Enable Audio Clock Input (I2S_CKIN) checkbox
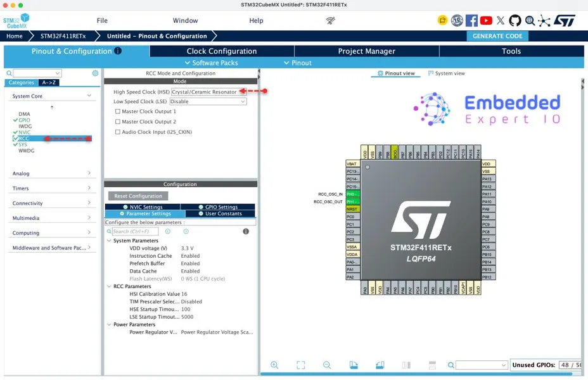Viewport: 588px width, 380px height. [118, 132]
